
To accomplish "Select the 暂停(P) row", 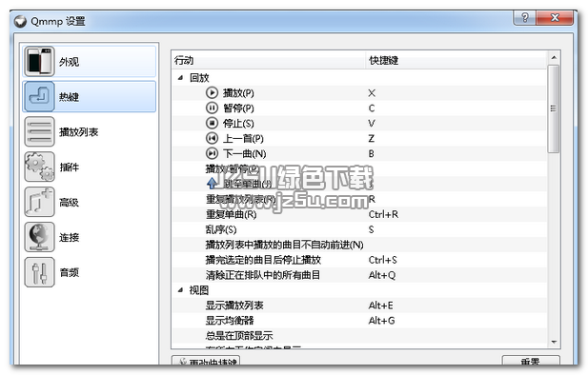I will tap(359, 109).
